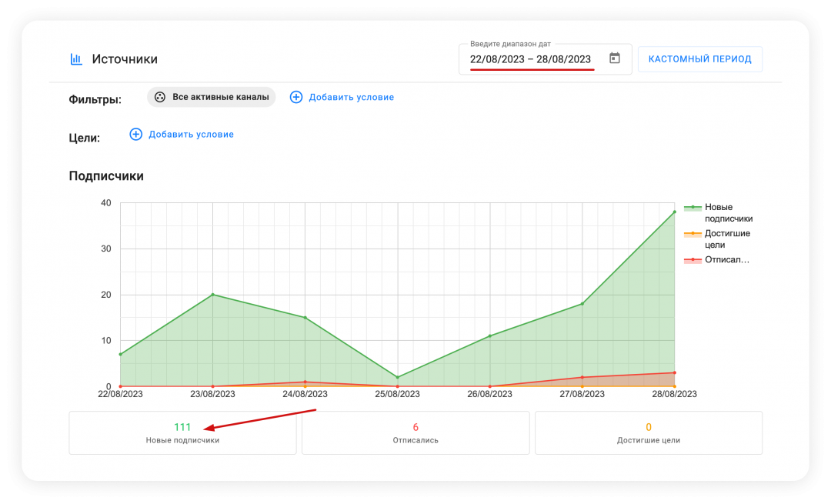Open the 0 Достигшие цели summary card
The width and height of the screenshot is (831, 504).
point(649,432)
